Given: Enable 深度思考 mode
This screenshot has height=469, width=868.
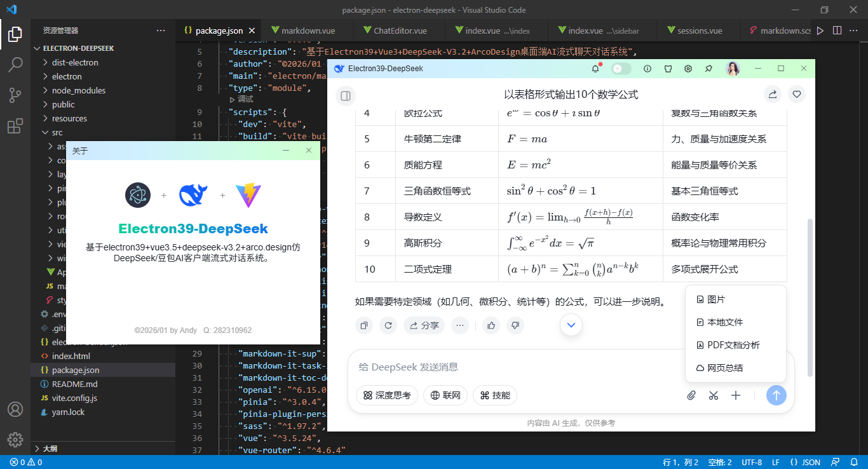Looking at the screenshot, I should [386, 395].
